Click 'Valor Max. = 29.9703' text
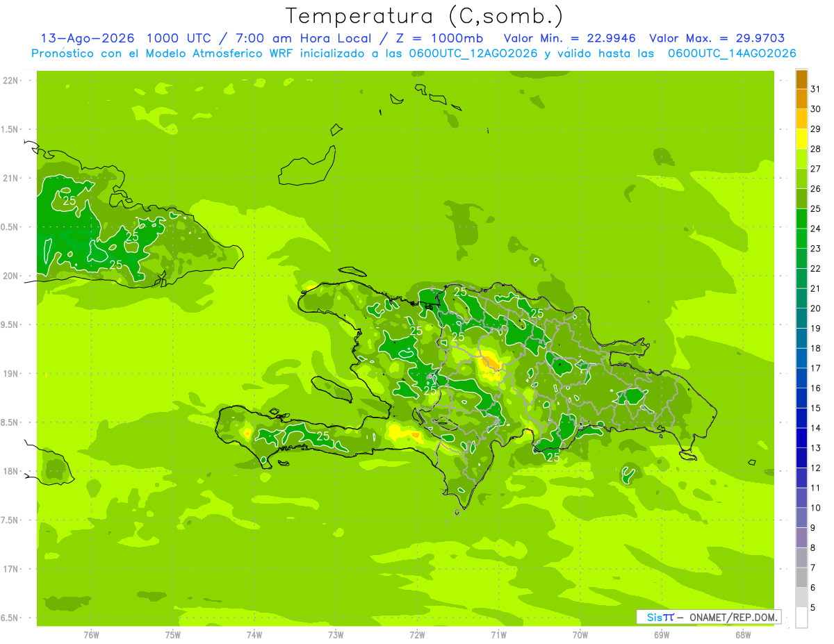This screenshot has height=644, width=834. tap(717, 38)
